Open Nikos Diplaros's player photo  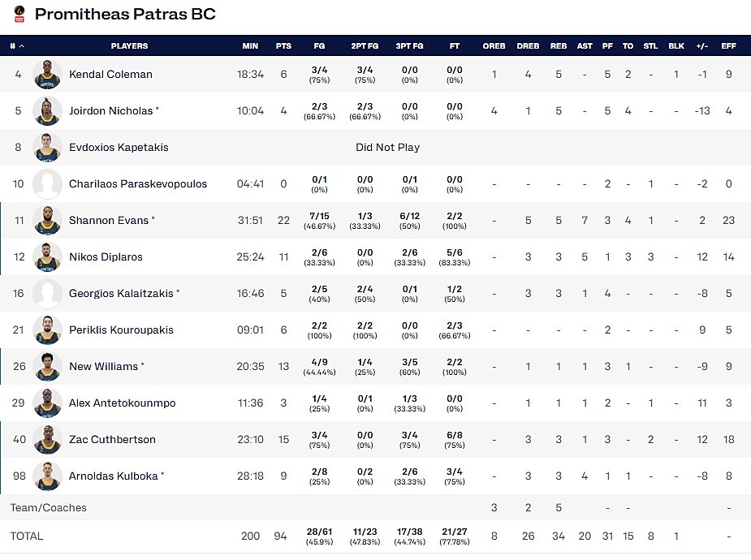(x=47, y=257)
